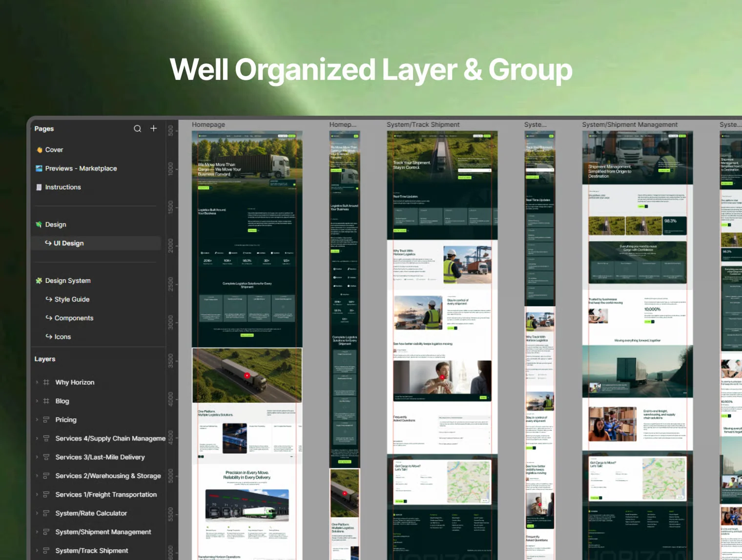Click the Homepage desktop frame hero image
The height and width of the screenshot is (560, 742).
coord(247,161)
